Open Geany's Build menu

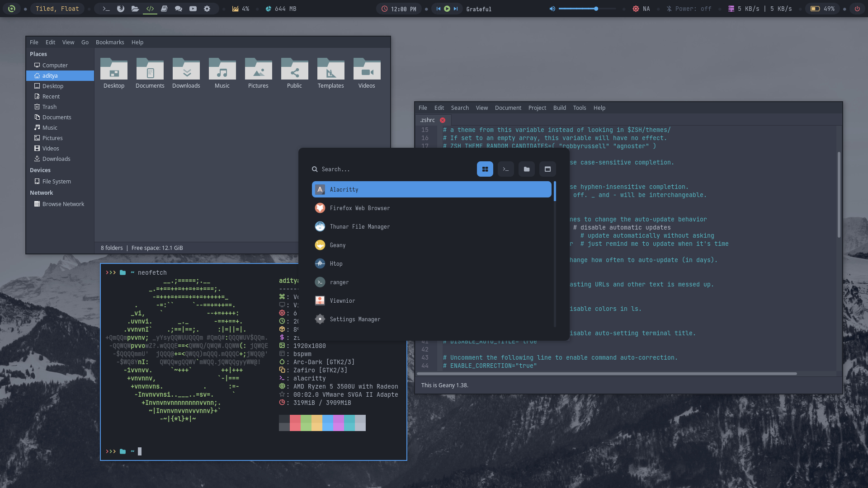click(559, 108)
